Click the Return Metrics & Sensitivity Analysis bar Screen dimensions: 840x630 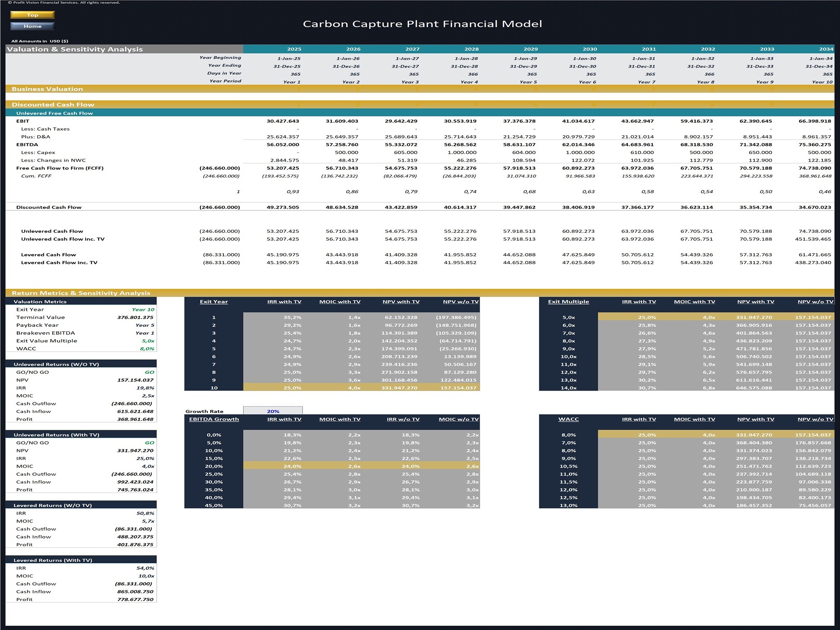point(420,293)
